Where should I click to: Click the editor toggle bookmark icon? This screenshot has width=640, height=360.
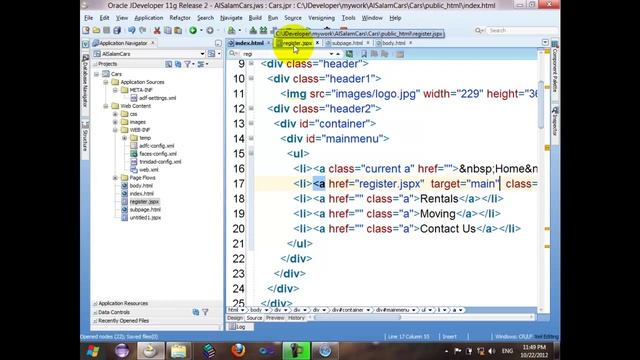point(364,54)
